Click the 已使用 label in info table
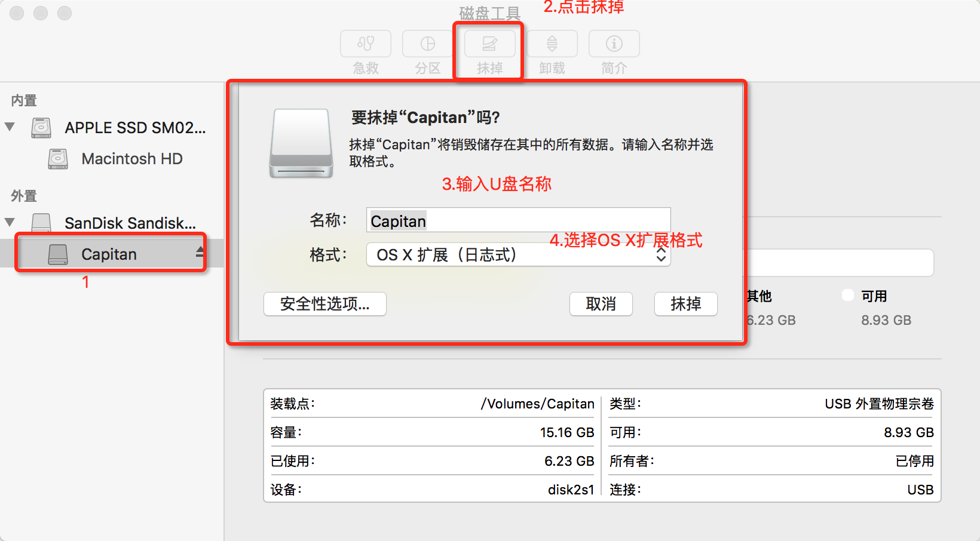Viewport: 980px width, 541px height. tap(292, 461)
